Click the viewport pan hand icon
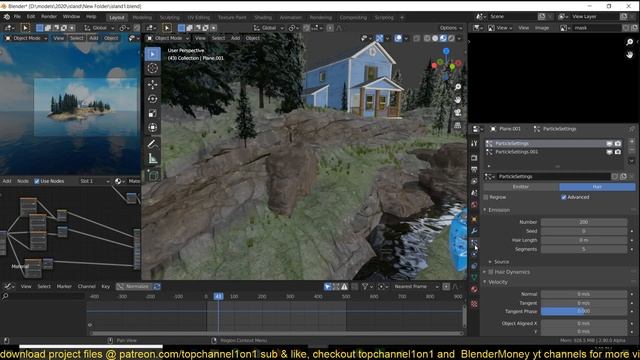 tap(458, 100)
